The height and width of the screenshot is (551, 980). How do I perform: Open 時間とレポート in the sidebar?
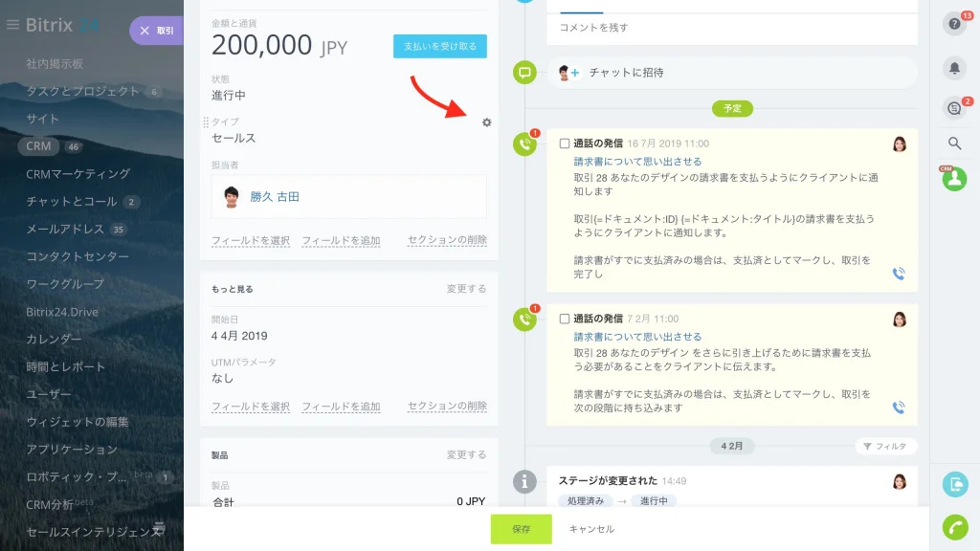(66, 366)
